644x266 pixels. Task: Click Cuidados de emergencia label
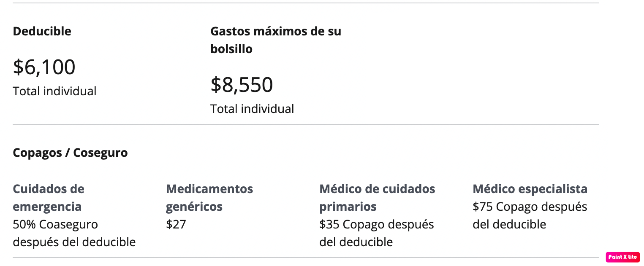49,198
